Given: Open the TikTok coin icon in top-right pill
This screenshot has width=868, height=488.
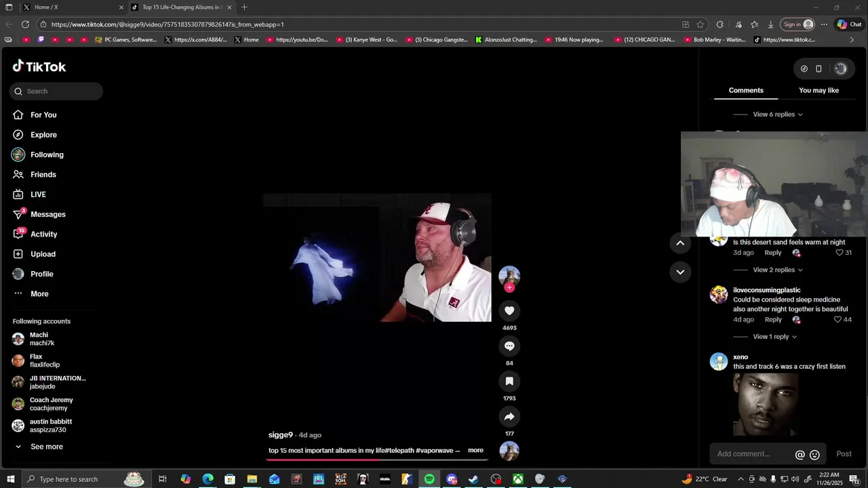Looking at the screenshot, I should tap(804, 68).
